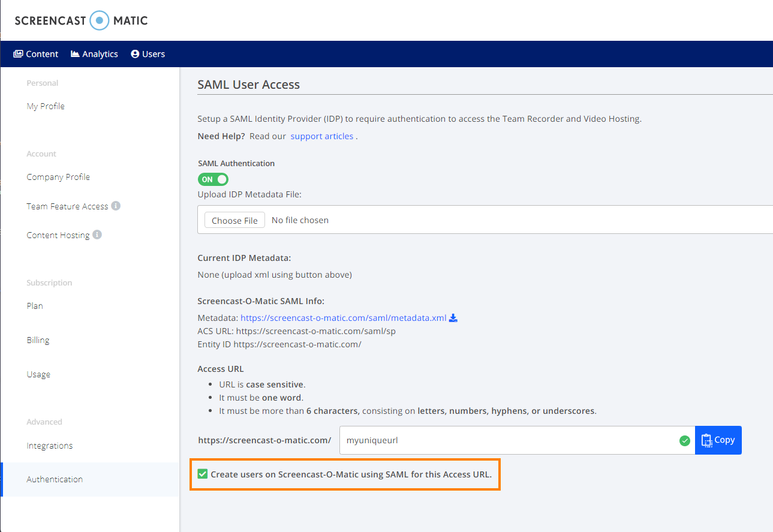Click Team Feature Access info icon
The height and width of the screenshot is (532, 773).
116,206
